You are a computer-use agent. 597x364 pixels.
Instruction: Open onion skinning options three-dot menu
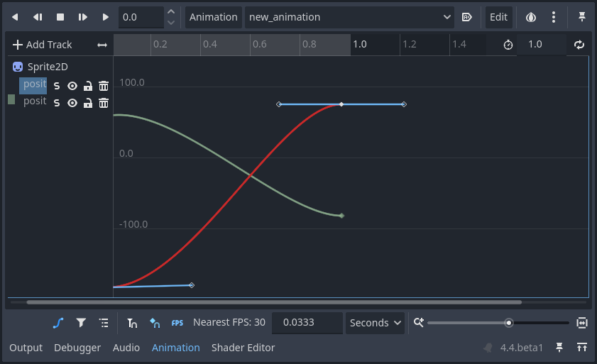click(x=554, y=17)
